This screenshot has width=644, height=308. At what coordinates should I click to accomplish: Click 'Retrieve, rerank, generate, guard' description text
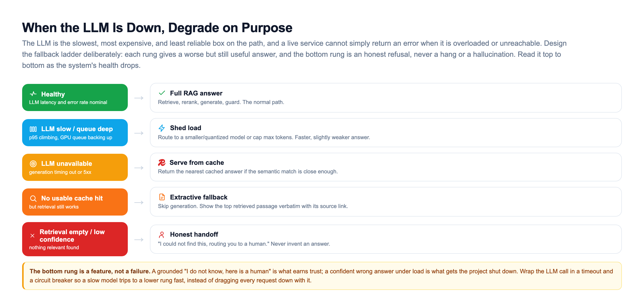(221, 102)
